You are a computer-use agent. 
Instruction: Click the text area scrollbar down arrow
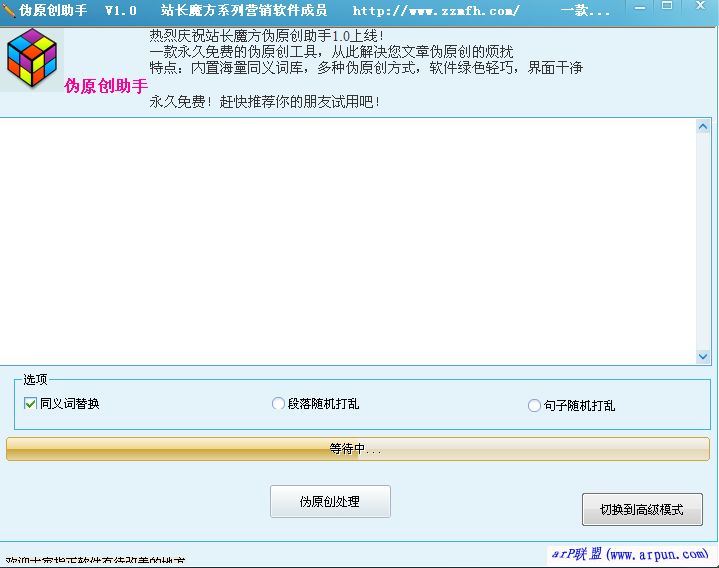pyautogui.click(x=703, y=356)
